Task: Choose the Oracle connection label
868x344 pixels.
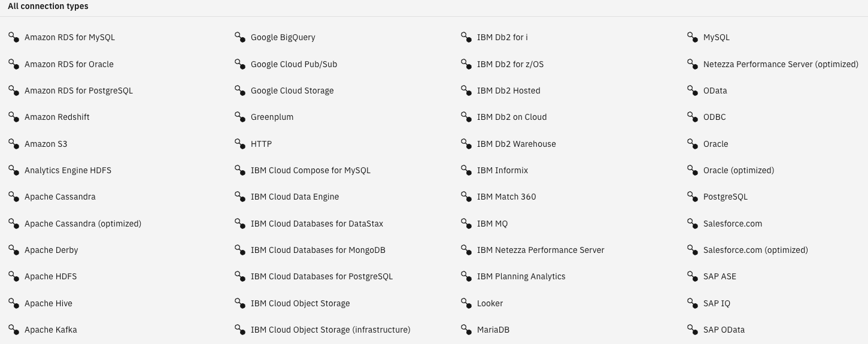Action: point(715,144)
